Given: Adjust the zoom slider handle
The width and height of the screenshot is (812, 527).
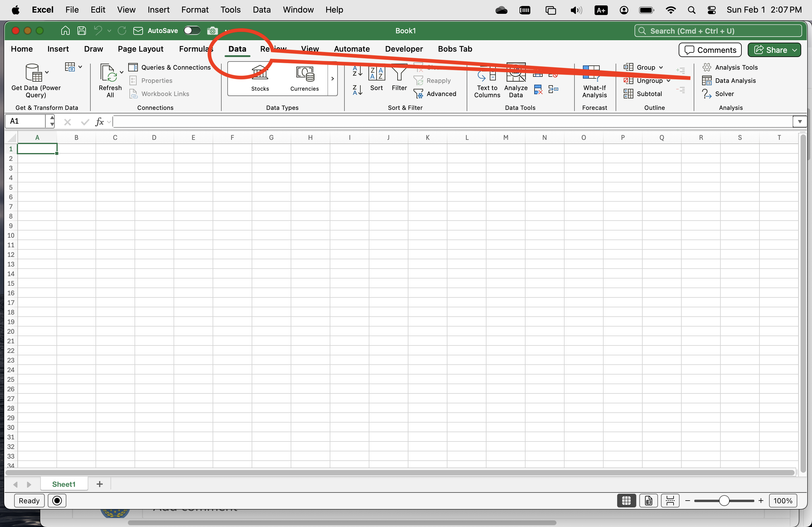Looking at the screenshot, I should click(724, 501).
